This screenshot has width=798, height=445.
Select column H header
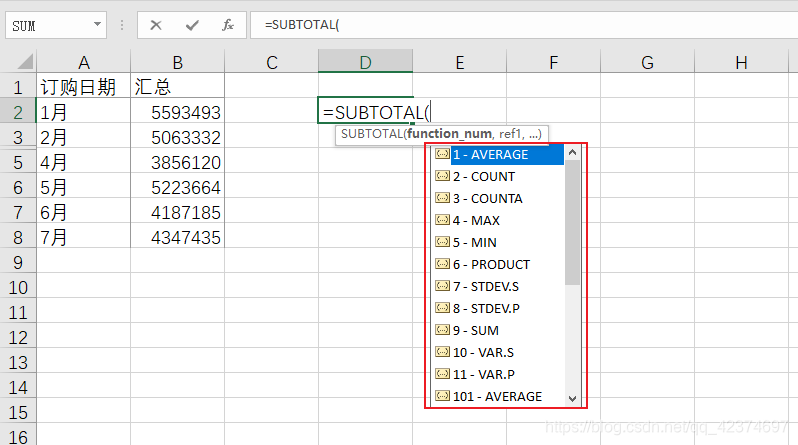point(742,62)
